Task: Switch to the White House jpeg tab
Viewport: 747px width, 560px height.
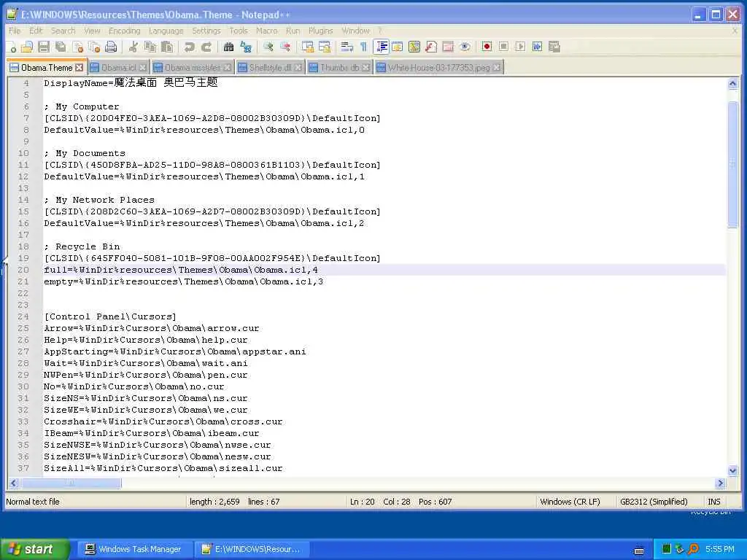Action: point(438,68)
